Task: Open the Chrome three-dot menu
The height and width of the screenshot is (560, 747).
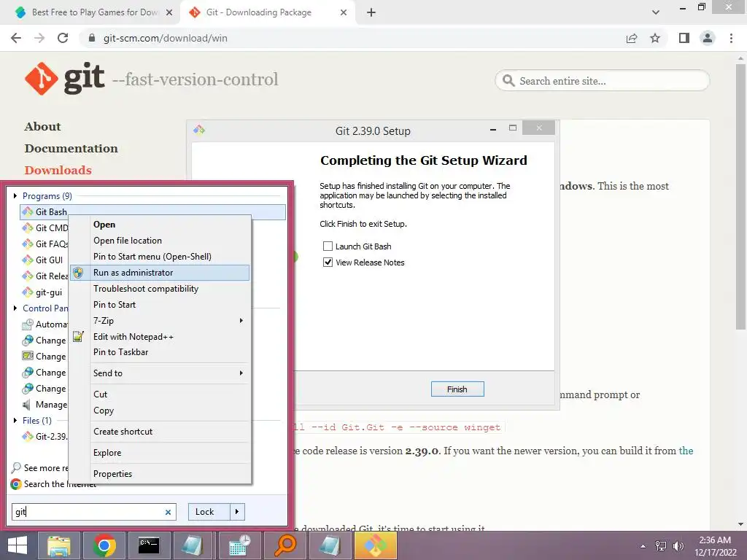Action: (x=731, y=38)
